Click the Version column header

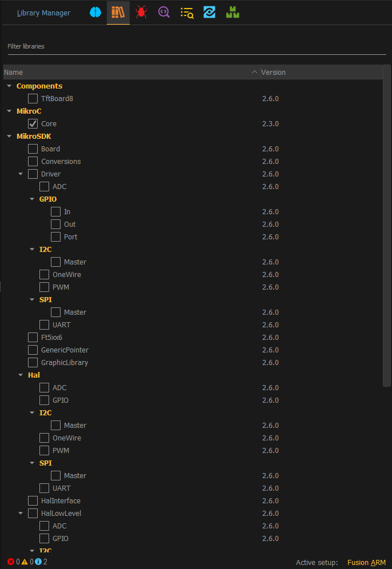[x=321, y=72]
